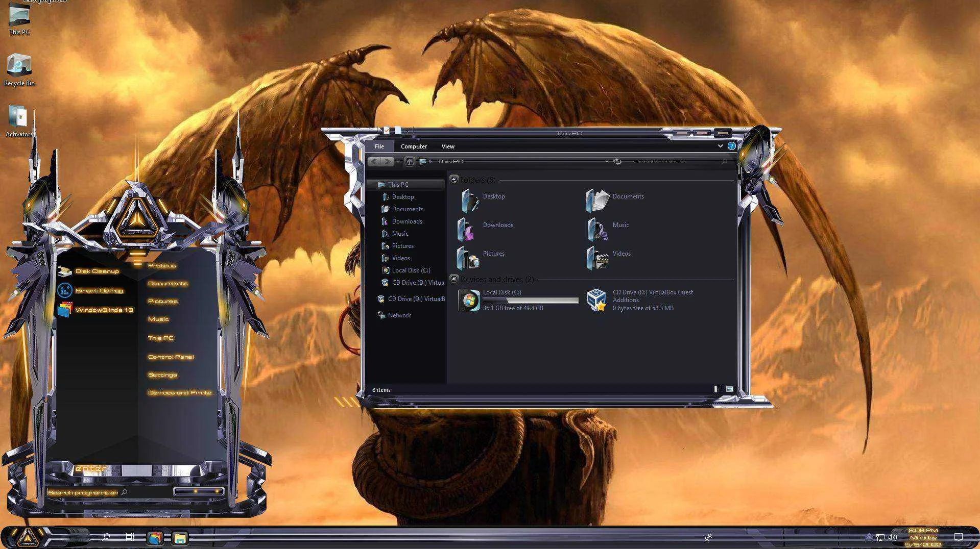This screenshot has height=549, width=980.
Task: Open Pictures from the Start menu
Action: click(x=162, y=301)
